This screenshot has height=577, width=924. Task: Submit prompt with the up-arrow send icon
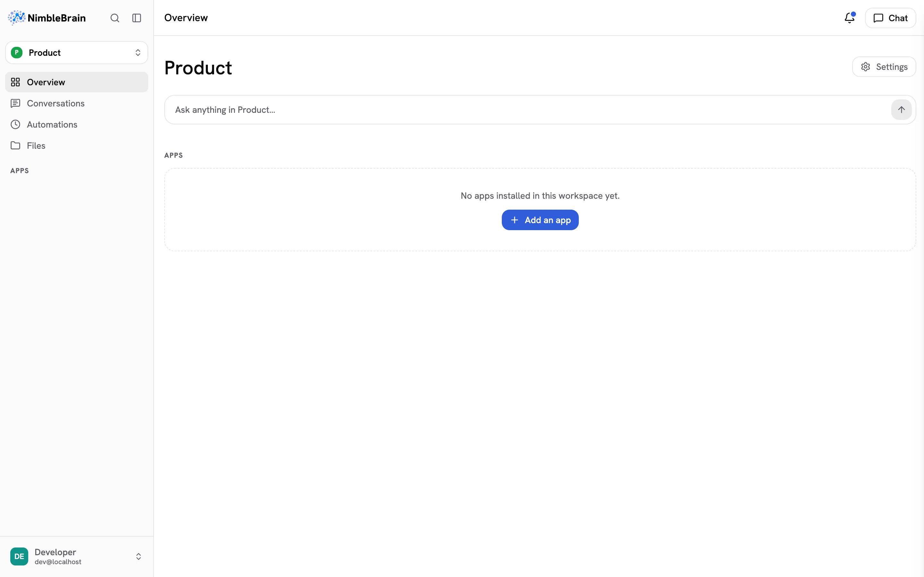(901, 110)
